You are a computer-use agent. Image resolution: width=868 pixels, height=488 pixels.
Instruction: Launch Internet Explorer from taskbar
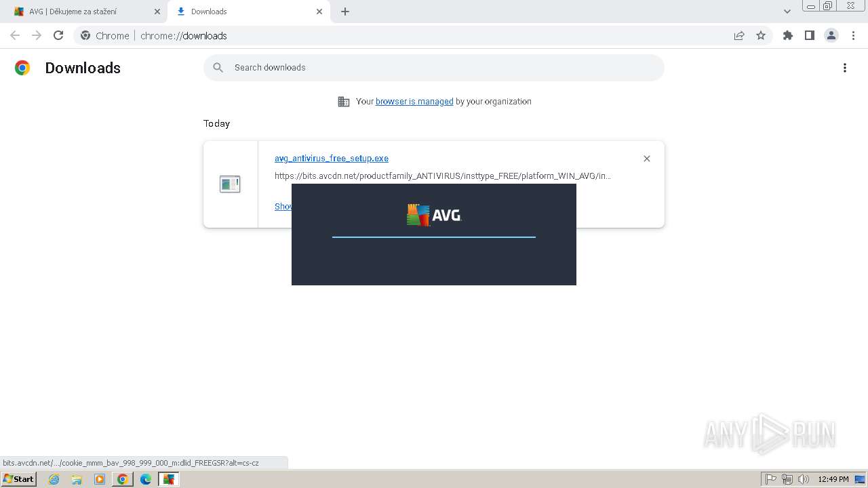click(54, 479)
